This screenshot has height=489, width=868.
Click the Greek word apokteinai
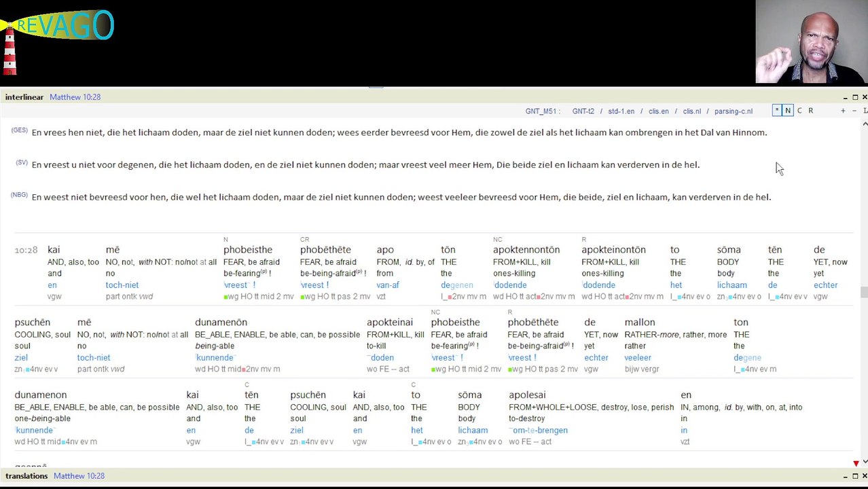click(x=390, y=323)
